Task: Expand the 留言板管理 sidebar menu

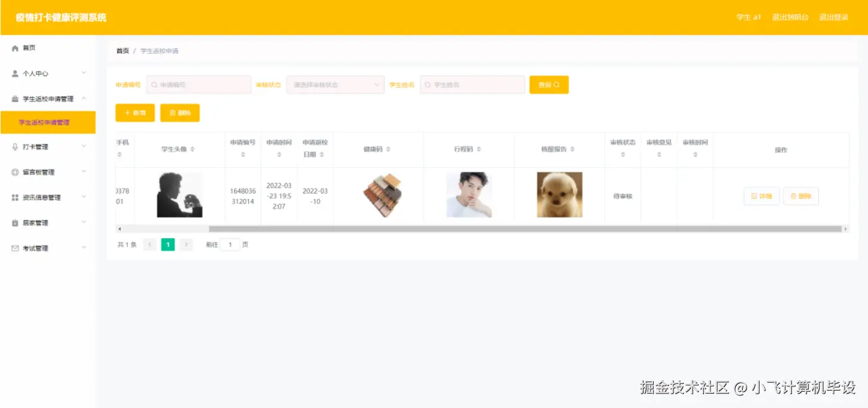Action: coord(48,172)
